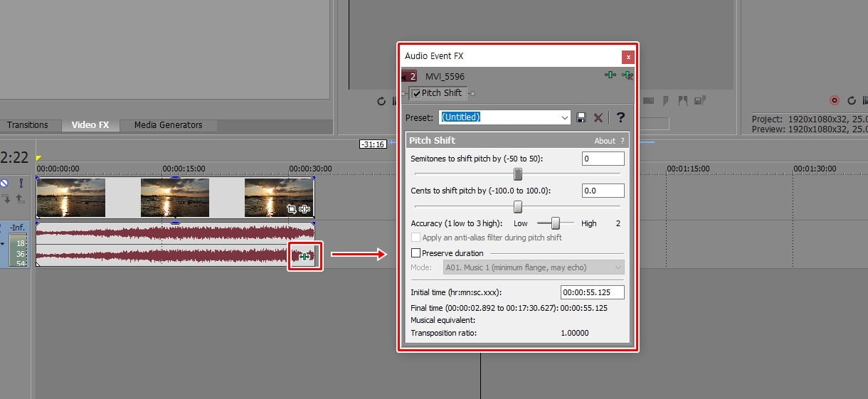Open plug-in help with the question mark icon
Viewport: 868px width, 399px height.
(x=620, y=117)
